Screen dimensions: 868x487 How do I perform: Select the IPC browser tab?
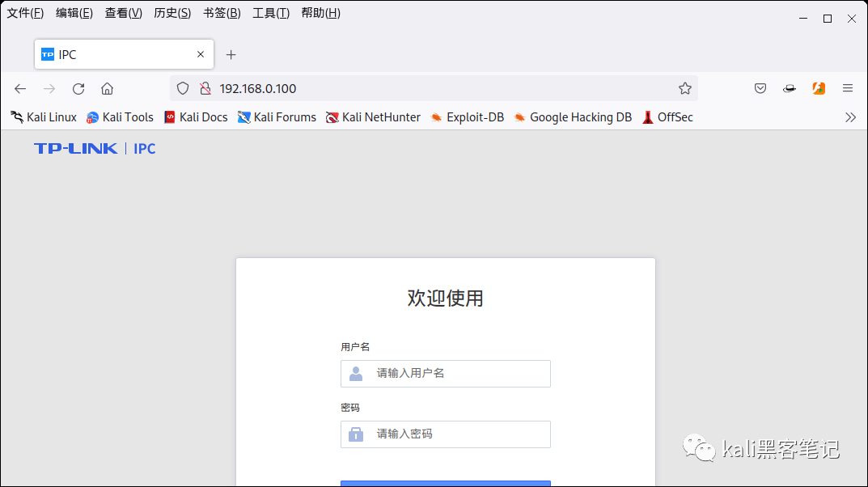pos(124,54)
